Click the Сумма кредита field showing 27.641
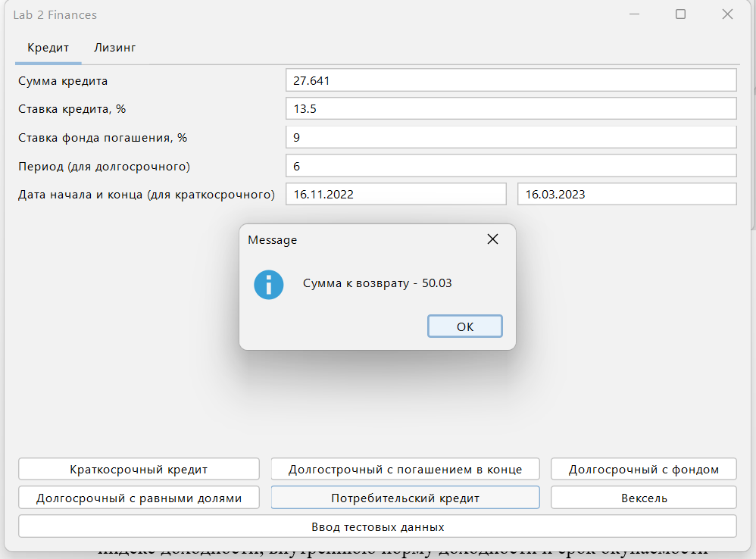The height and width of the screenshot is (559, 756). (511, 80)
